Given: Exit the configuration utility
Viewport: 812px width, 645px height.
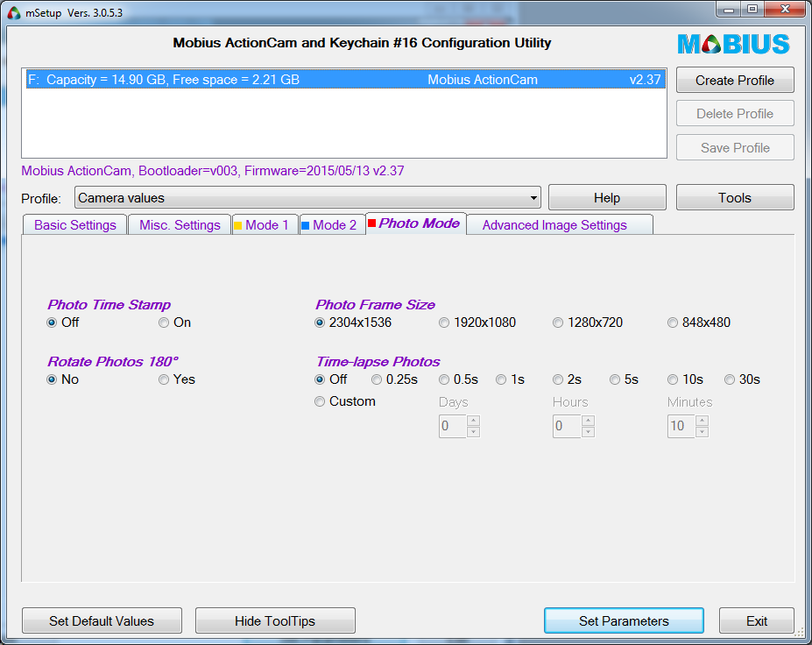Looking at the screenshot, I should [757, 620].
